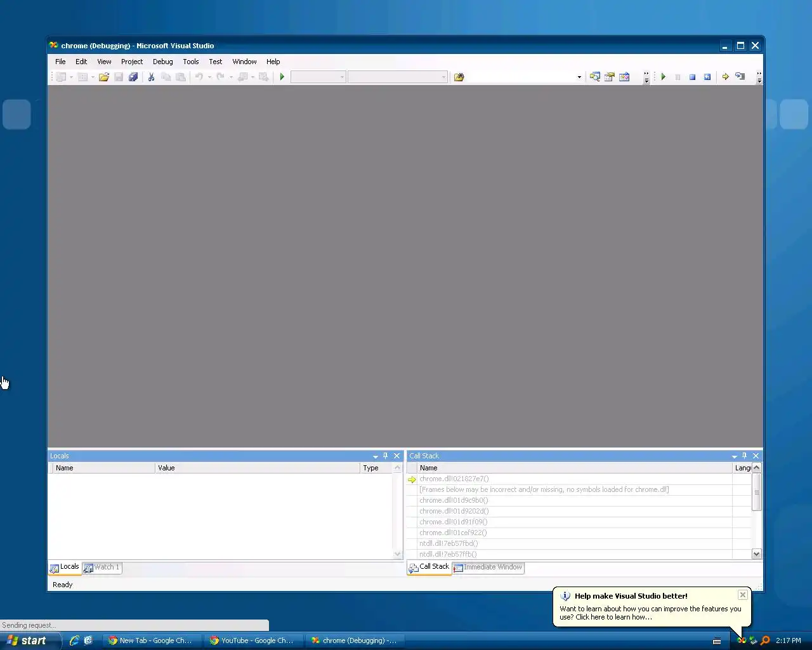Close the Locals panel
The height and width of the screenshot is (650, 812).
(397, 456)
